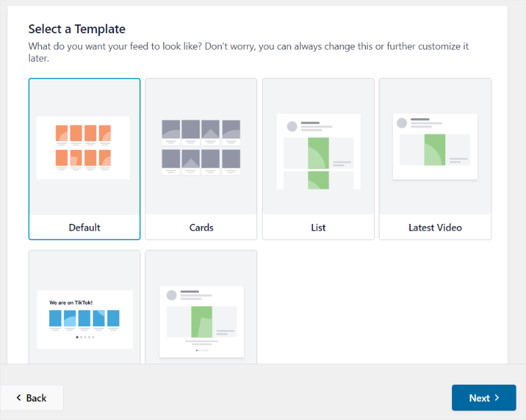Screen dimensions: 526x420
Task: Click the gray cards grid preview image
Action: [x=201, y=147]
